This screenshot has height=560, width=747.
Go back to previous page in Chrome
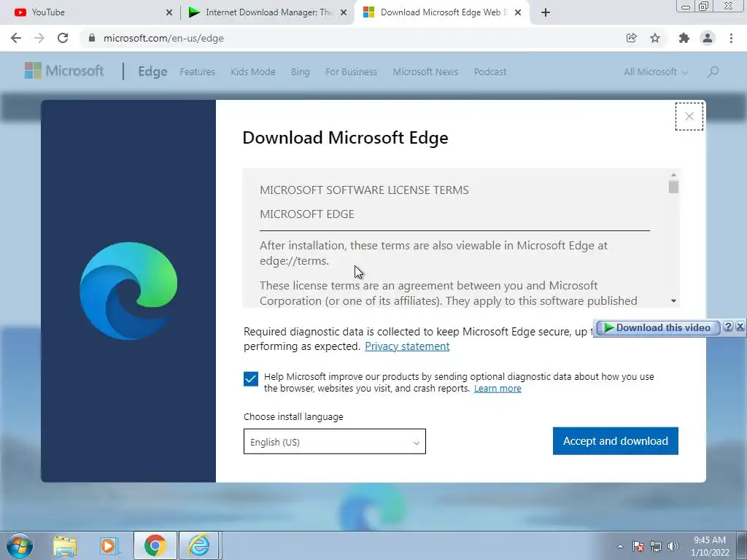[x=16, y=38]
